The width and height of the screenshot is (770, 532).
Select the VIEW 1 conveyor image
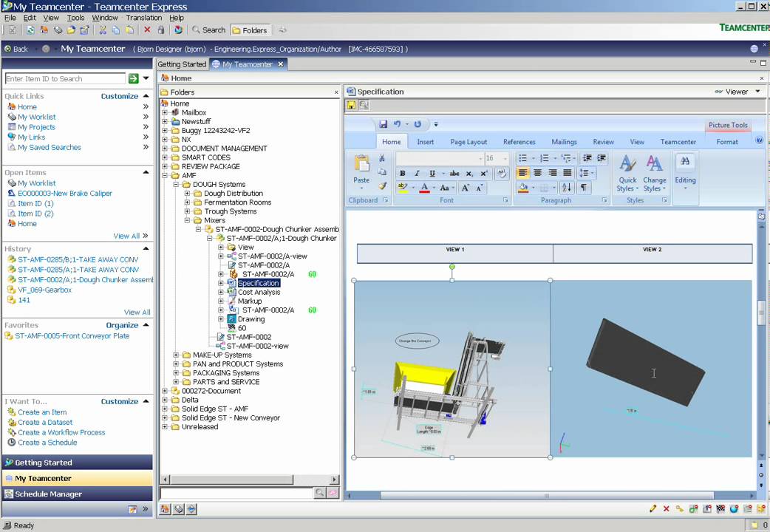pyautogui.click(x=452, y=369)
